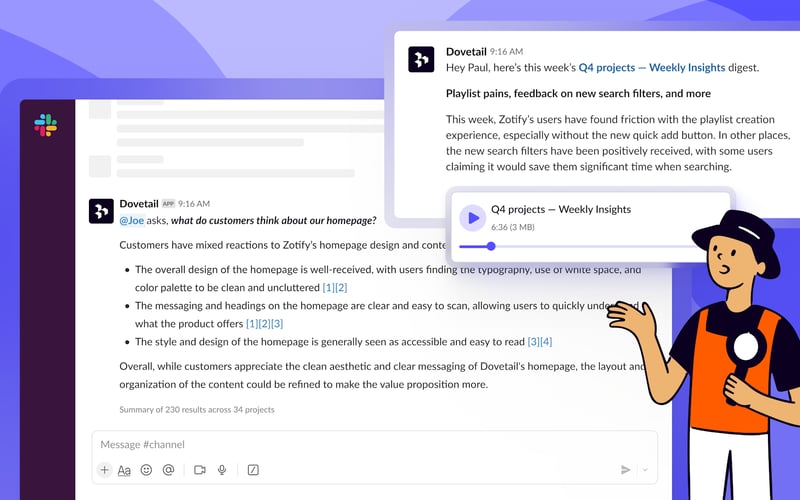Open the emoji picker in composer
The image size is (800, 500).
(x=146, y=470)
